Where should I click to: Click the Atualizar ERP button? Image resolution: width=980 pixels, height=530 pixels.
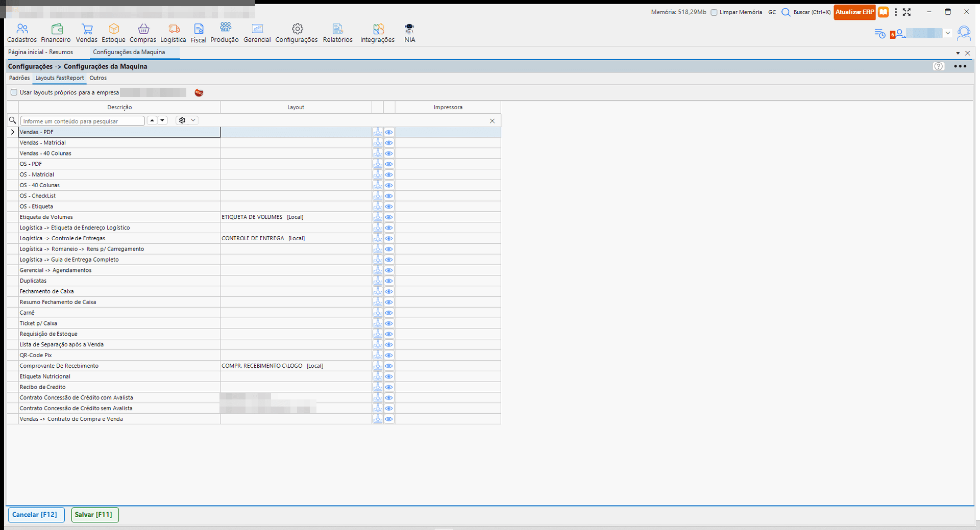(854, 12)
